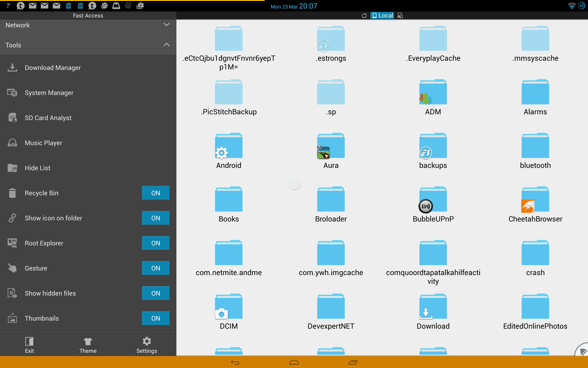
Task: Turn off Gesture switch
Action: [x=156, y=268]
